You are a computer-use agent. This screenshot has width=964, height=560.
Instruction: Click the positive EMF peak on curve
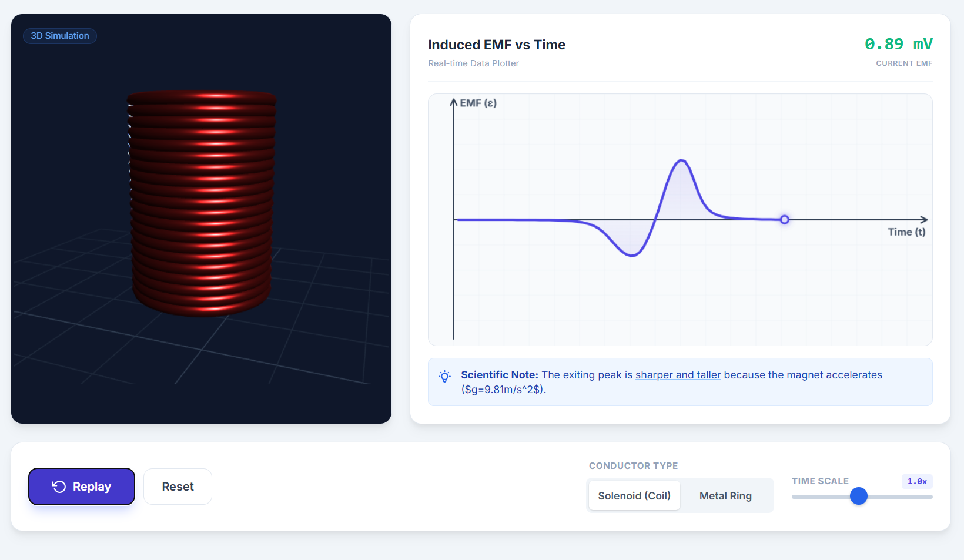point(681,160)
